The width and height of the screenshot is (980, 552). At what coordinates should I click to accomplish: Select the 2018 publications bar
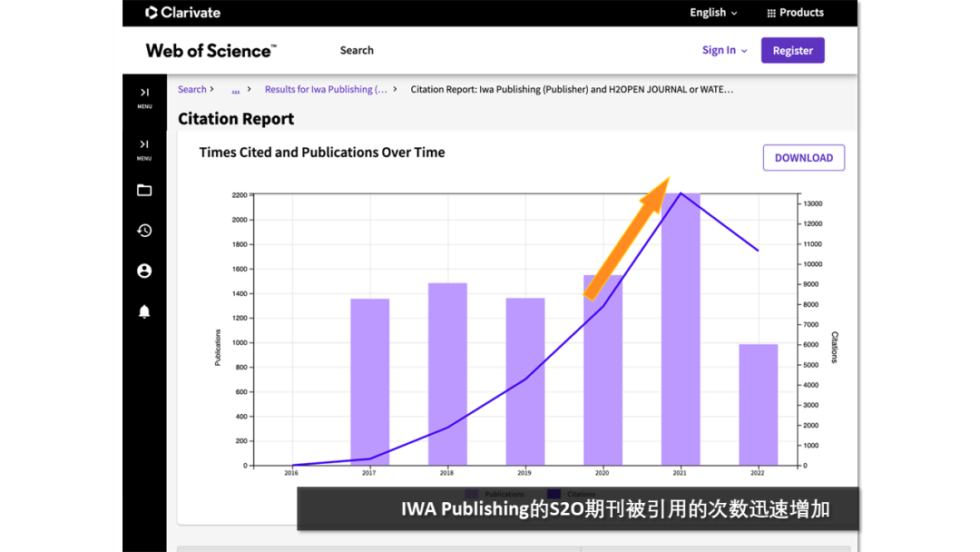pyautogui.click(x=447, y=374)
